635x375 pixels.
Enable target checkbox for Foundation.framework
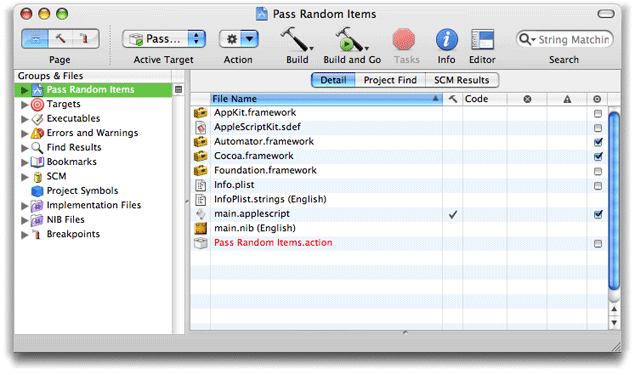598,172
